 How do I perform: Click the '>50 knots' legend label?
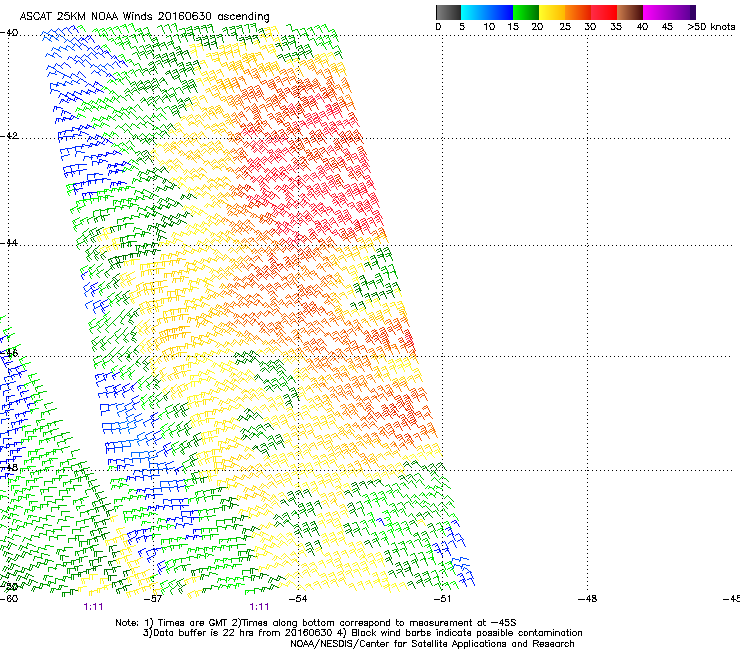point(711,27)
